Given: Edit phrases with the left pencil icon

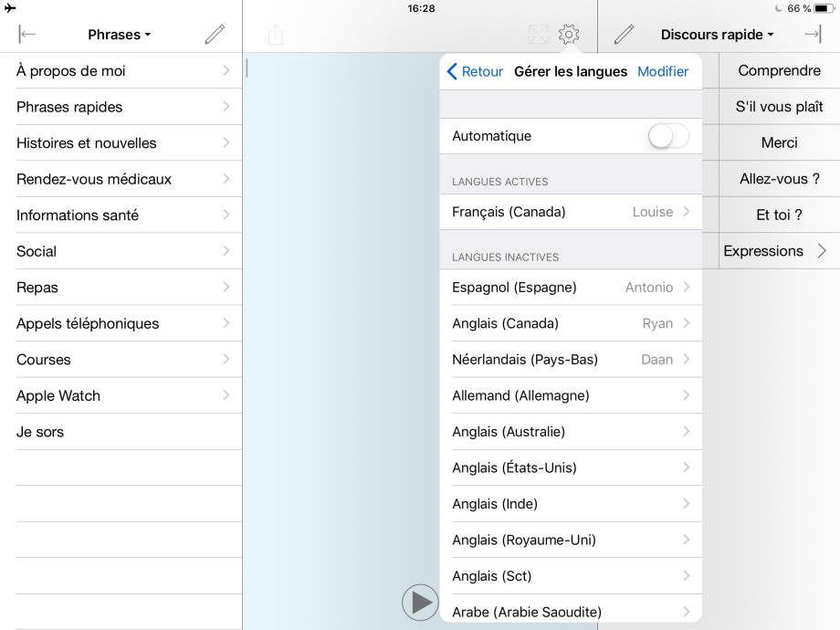Looking at the screenshot, I should tap(215, 35).
